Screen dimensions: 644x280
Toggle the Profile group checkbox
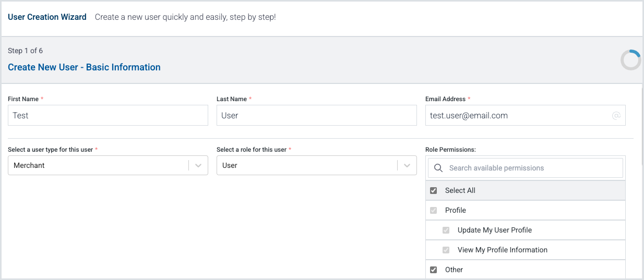pos(433,211)
